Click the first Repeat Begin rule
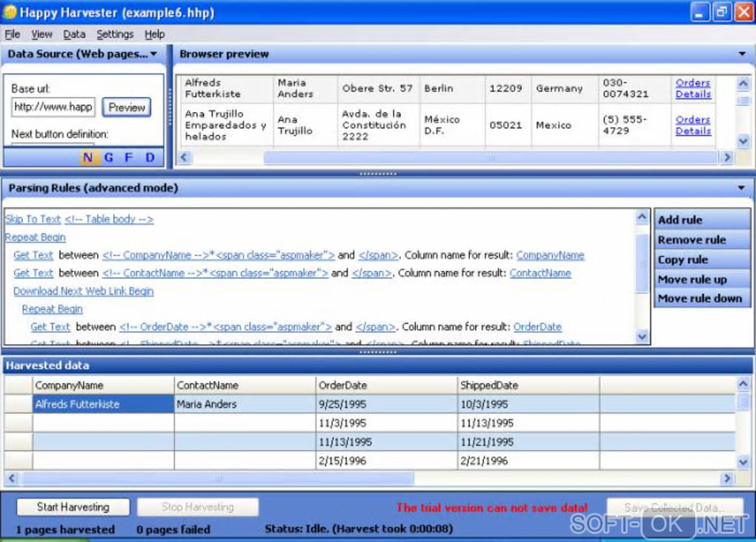The height and width of the screenshot is (542, 756). click(x=35, y=237)
